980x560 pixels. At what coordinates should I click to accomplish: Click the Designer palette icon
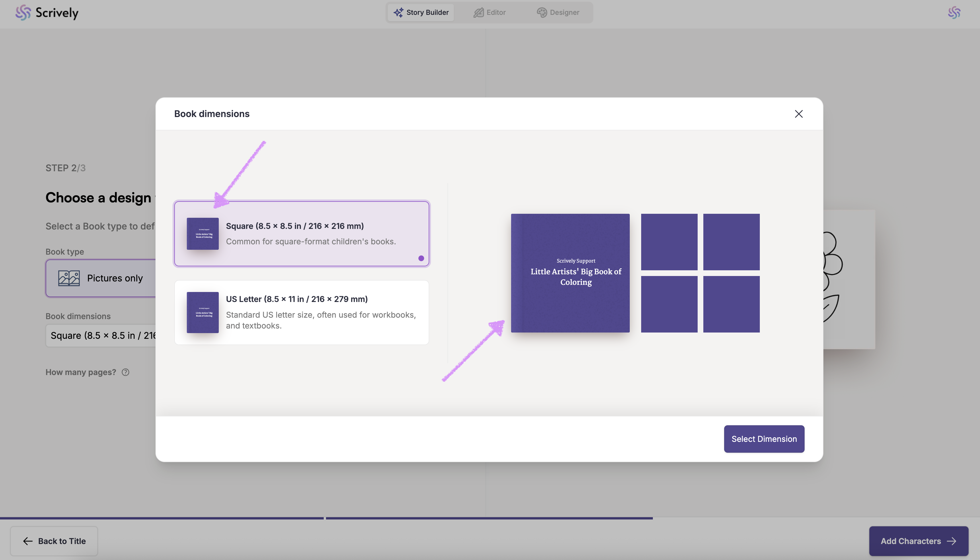[x=542, y=12]
